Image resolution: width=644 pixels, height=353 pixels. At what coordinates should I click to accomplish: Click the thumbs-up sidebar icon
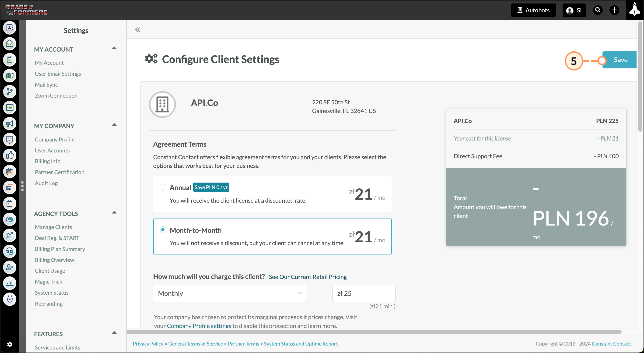point(10,156)
